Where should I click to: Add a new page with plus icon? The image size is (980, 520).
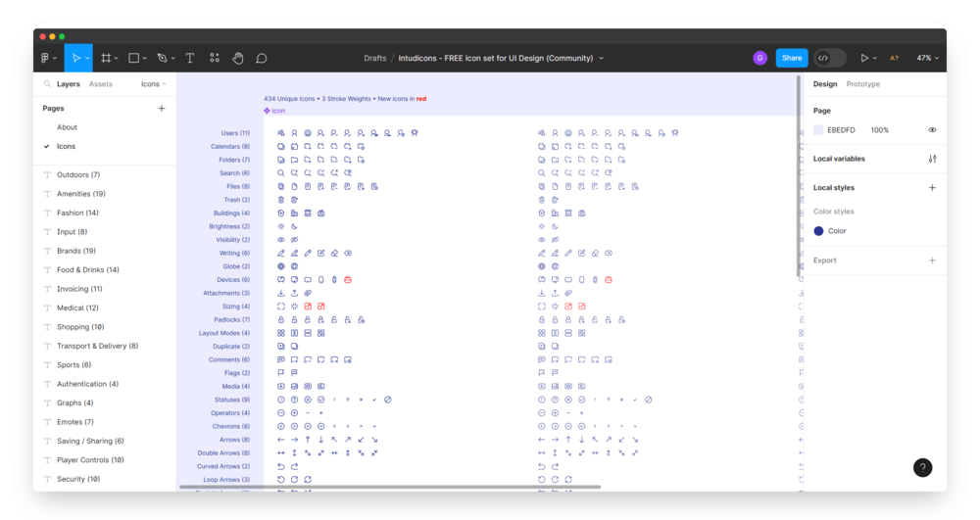(162, 108)
